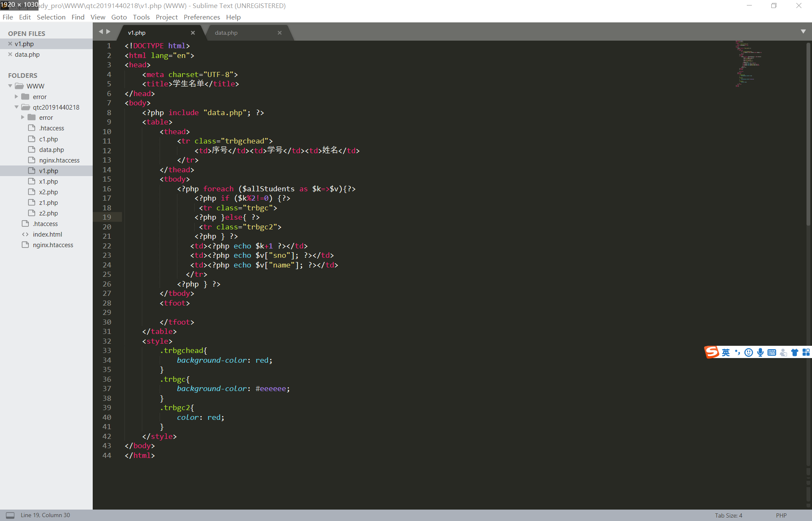
Task: Select v1.php in the folder tree
Action: pos(49,171)
